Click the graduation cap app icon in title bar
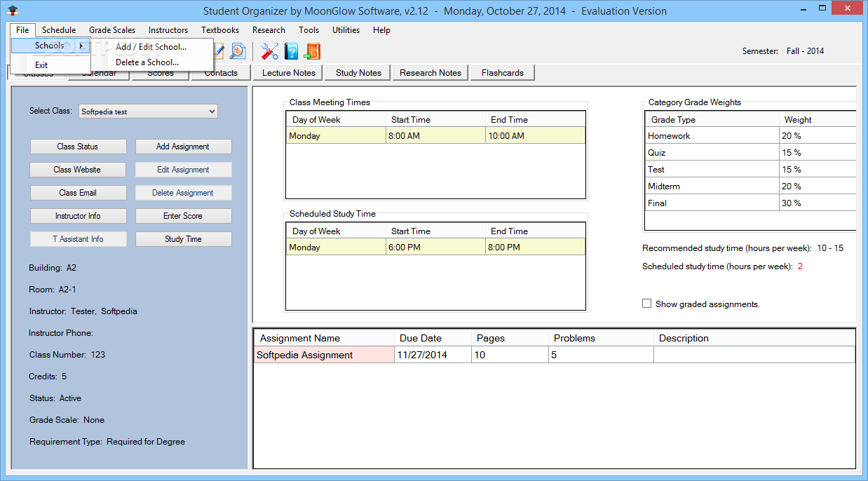The width and height of the screenshot is (868, 481). 12,11
